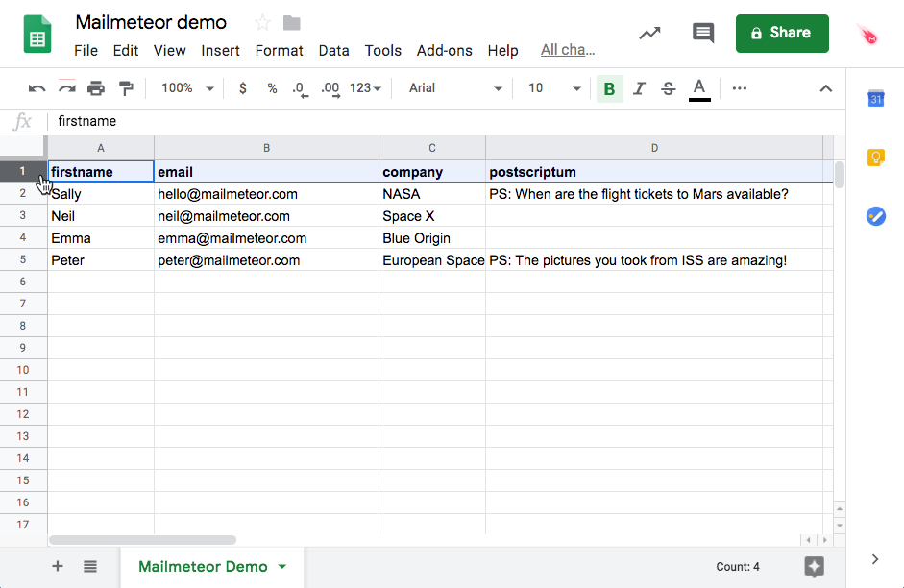Image resolution: width=904 pixels, height=588 pixels.
Task: Click the Mailmeteor demo document title
Action: [x=151, y=22]
